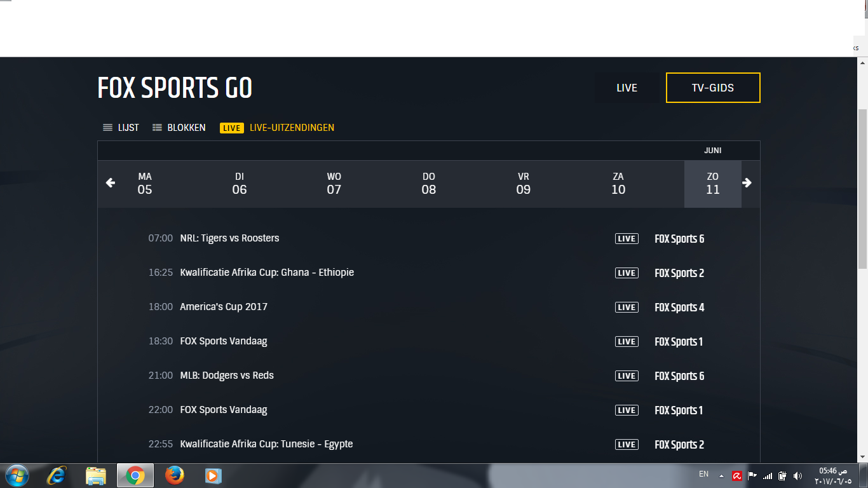This screenshot has width=868, height=488.
Task: Click LIVE badge for Ghana - Ethiopie match
Action: [x=627, y=273]
